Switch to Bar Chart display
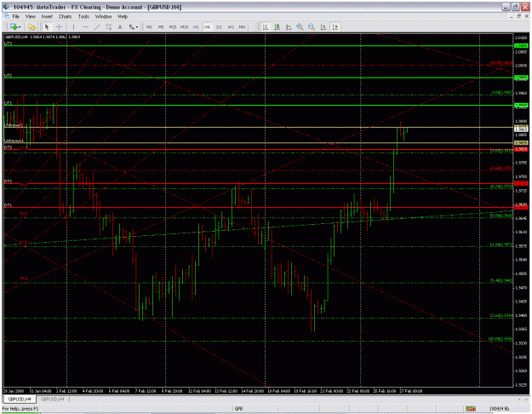This screenshot has width=532, height=414. tap(266, 26)
